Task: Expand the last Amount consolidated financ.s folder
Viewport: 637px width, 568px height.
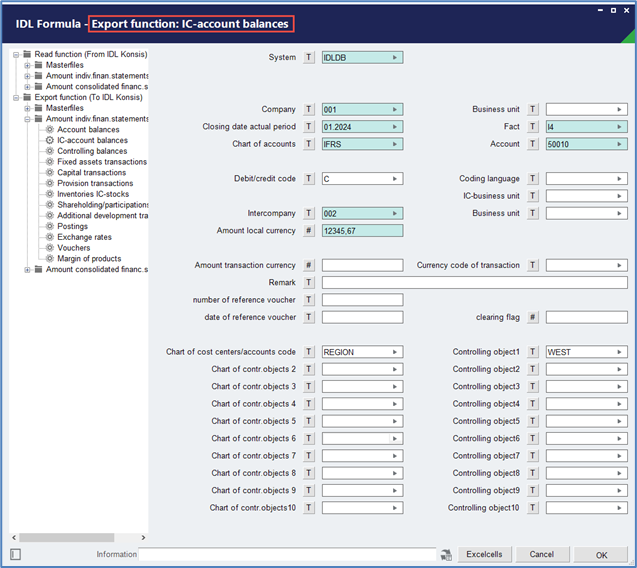Action: 27,270
